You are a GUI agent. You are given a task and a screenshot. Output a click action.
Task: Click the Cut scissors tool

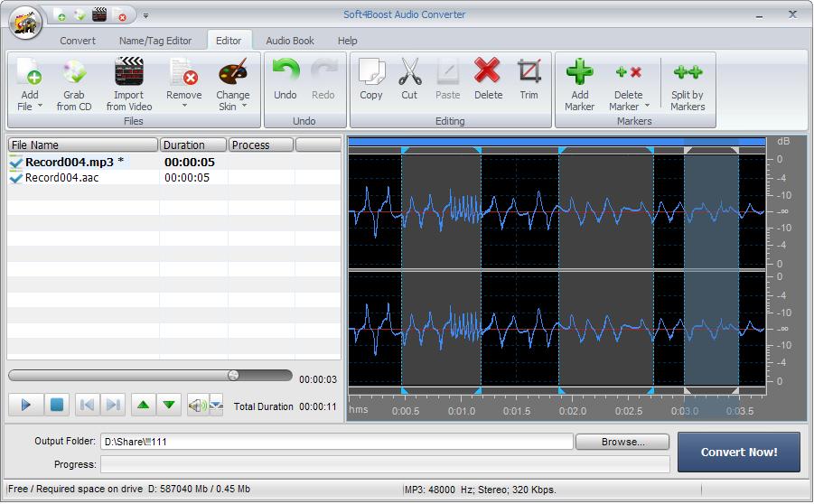tap(409, 74)
